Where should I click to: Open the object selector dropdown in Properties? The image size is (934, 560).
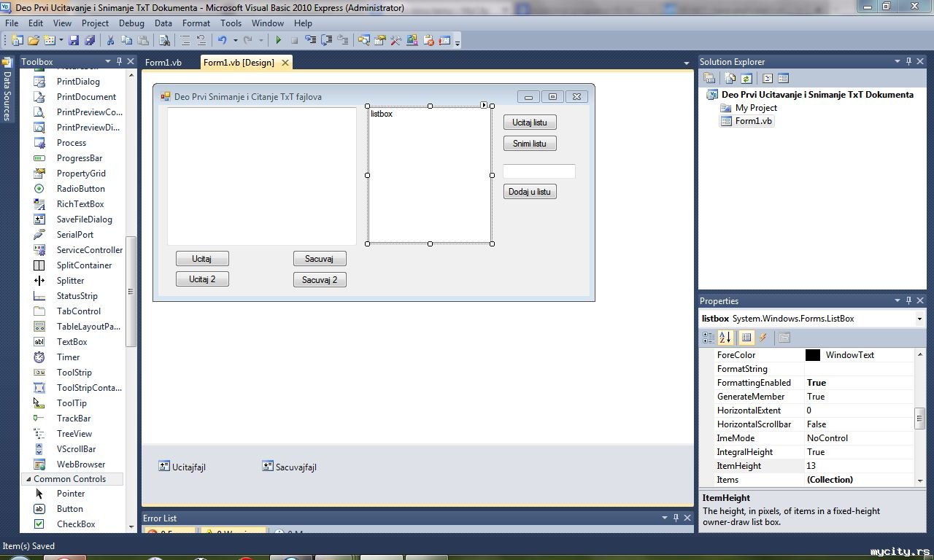point(919,319)
